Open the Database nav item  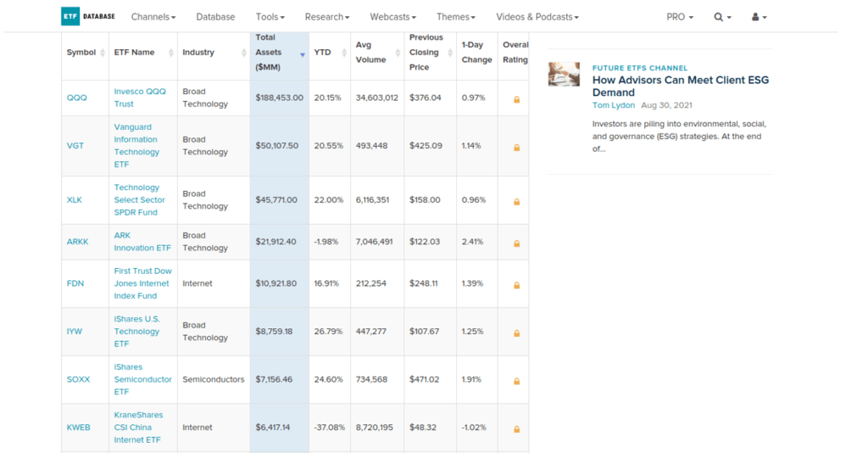215,17
